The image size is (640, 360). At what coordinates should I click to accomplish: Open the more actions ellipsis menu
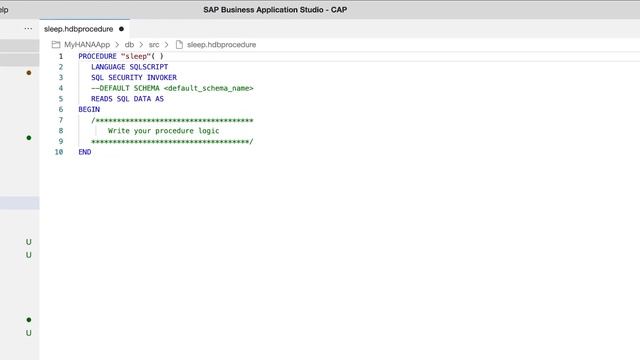[28, 29]
